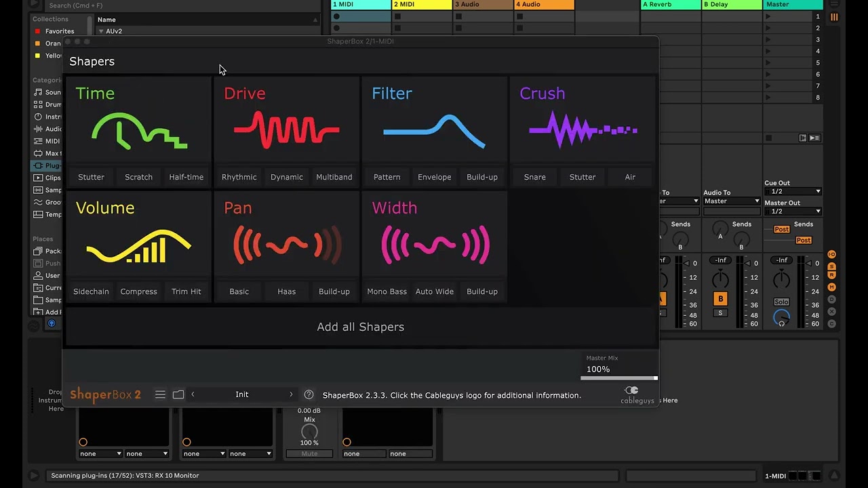868x488 pixels.
Task: Open User Library place in Ableton browser
Action: pyautogui.click(x=47, y=275)
